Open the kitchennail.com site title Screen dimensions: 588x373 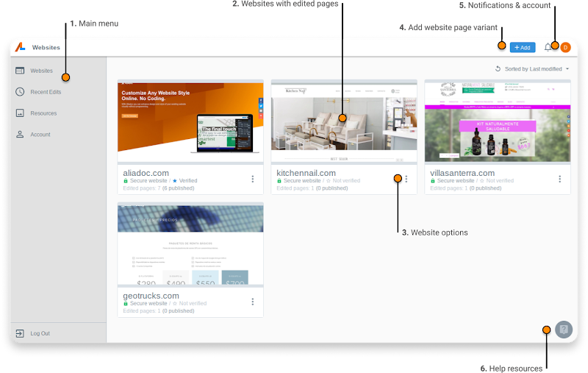tap(306, 173)
